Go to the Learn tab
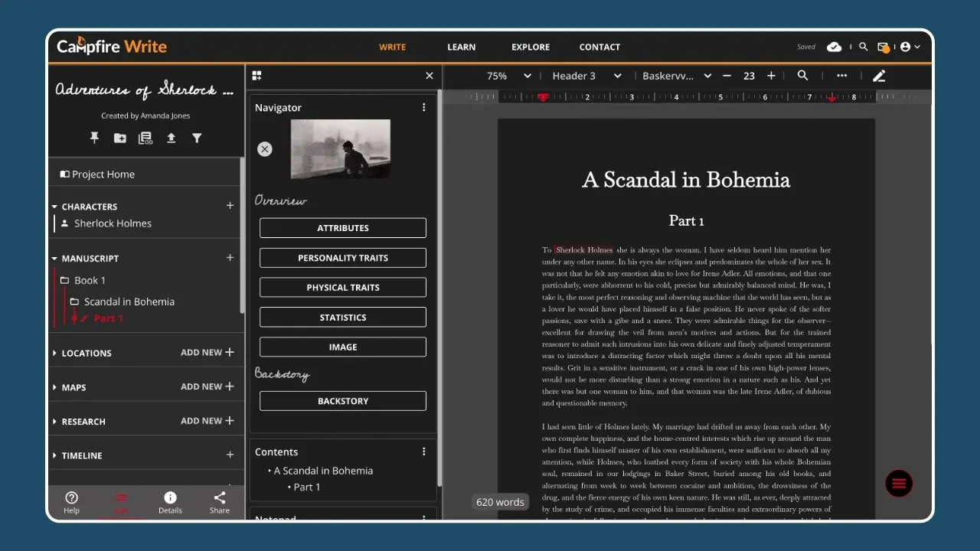 coord(461,47)
